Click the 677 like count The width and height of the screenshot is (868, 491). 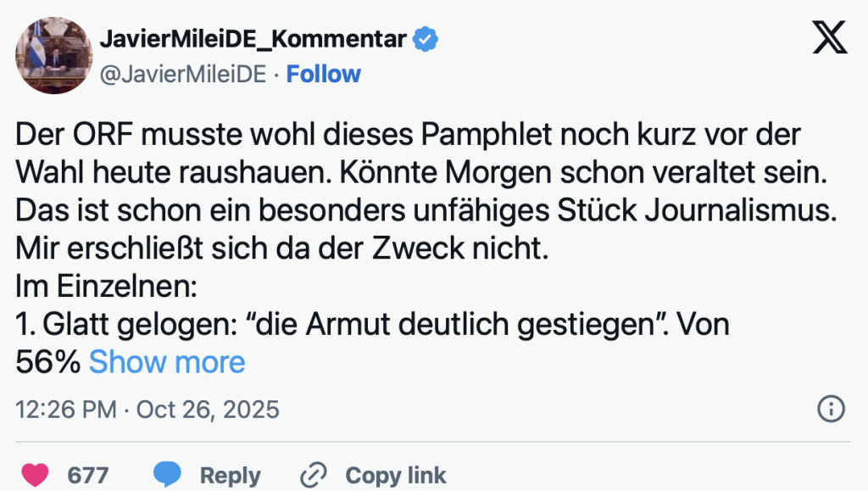pos(88,475)
